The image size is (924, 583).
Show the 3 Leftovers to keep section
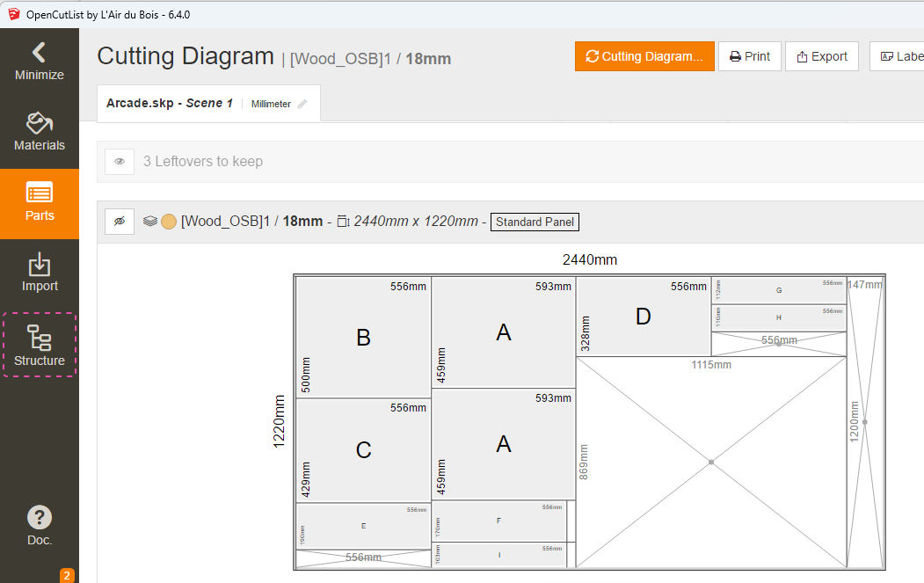[x=120, y=162]
